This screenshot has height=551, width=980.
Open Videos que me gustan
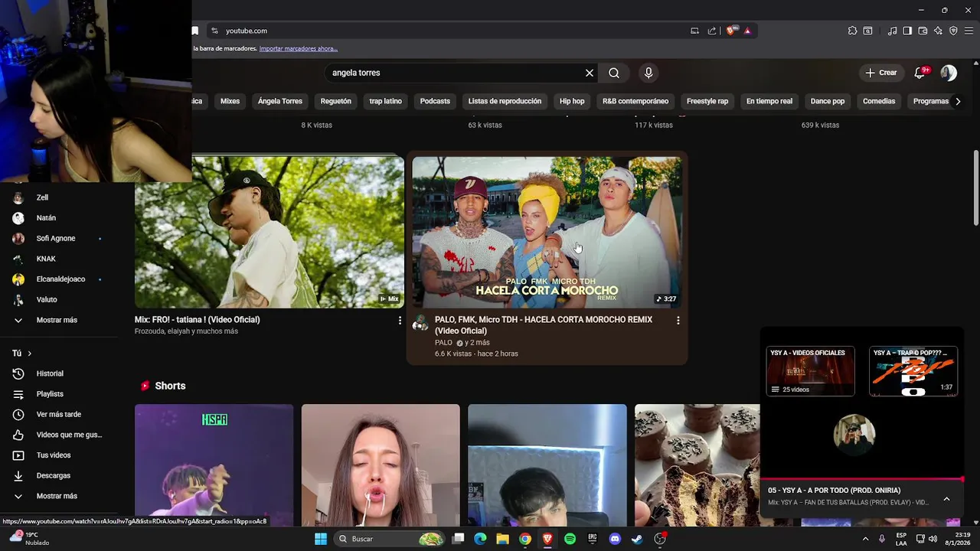click(x=57, y=435)
